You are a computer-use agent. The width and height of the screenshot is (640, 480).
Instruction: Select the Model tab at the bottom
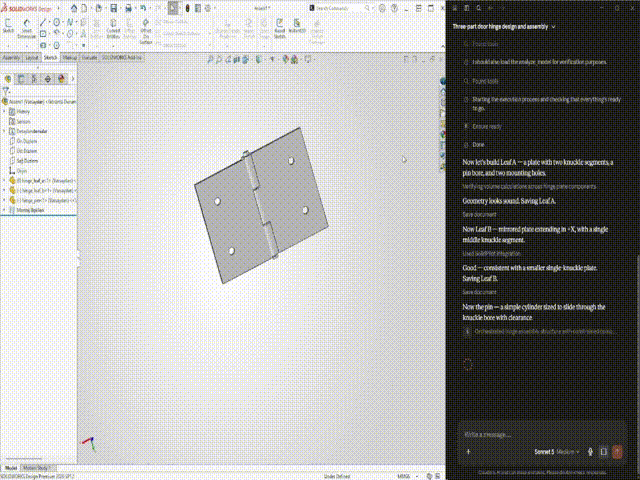[x=11, y=468]
